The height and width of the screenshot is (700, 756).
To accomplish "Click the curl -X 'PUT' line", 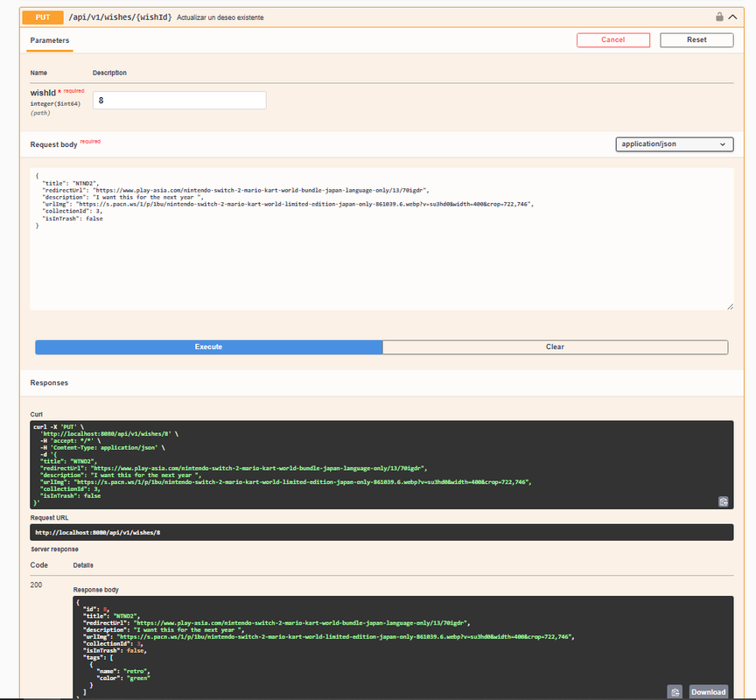I will pyautogui.click(x=59, y=427).
